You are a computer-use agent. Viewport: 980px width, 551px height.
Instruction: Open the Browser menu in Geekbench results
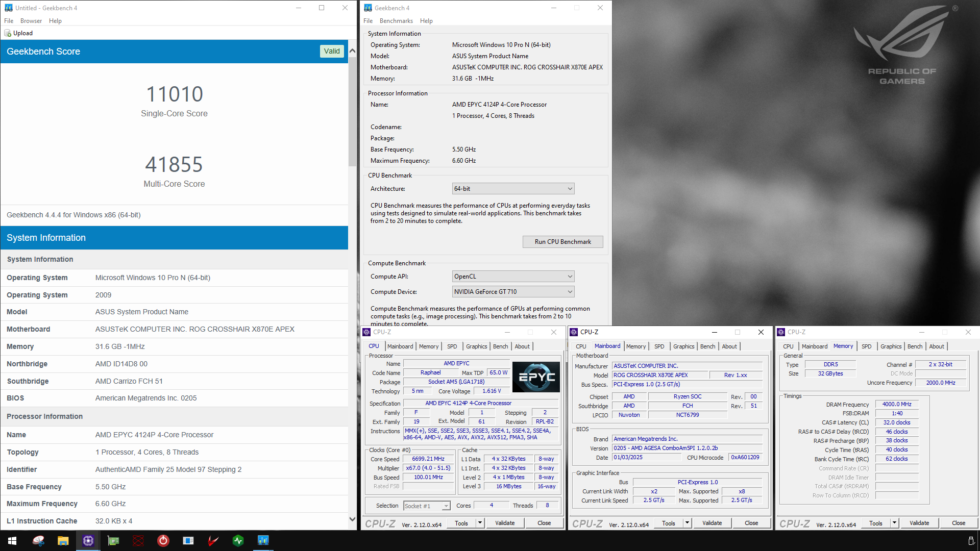click(x=31, y=21)
